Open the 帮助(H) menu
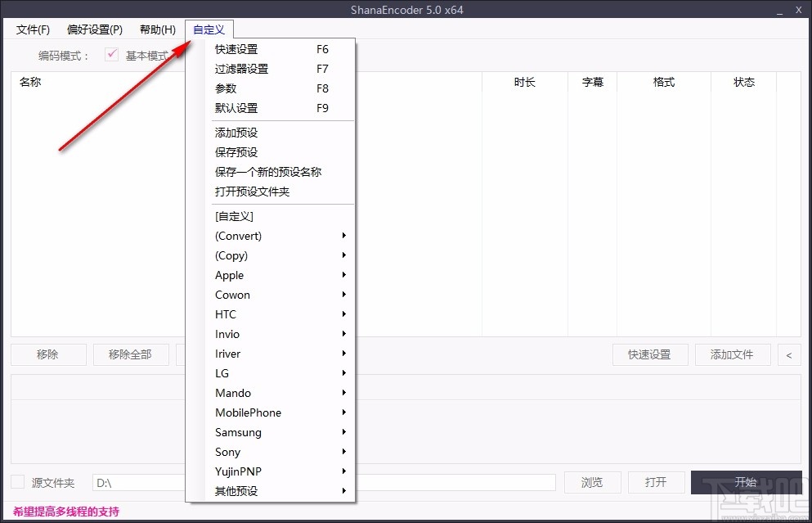This screenshot has width=812, height=523. point(157,29)
